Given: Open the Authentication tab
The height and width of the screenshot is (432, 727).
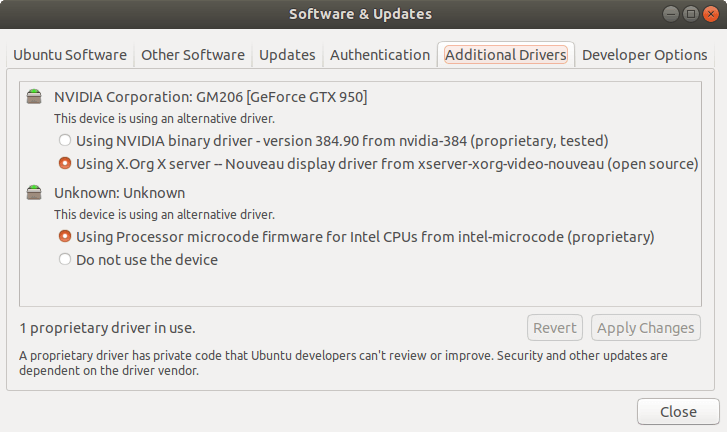Looking at the screenshot, I should pyautogui.click(x=380, y=55).
